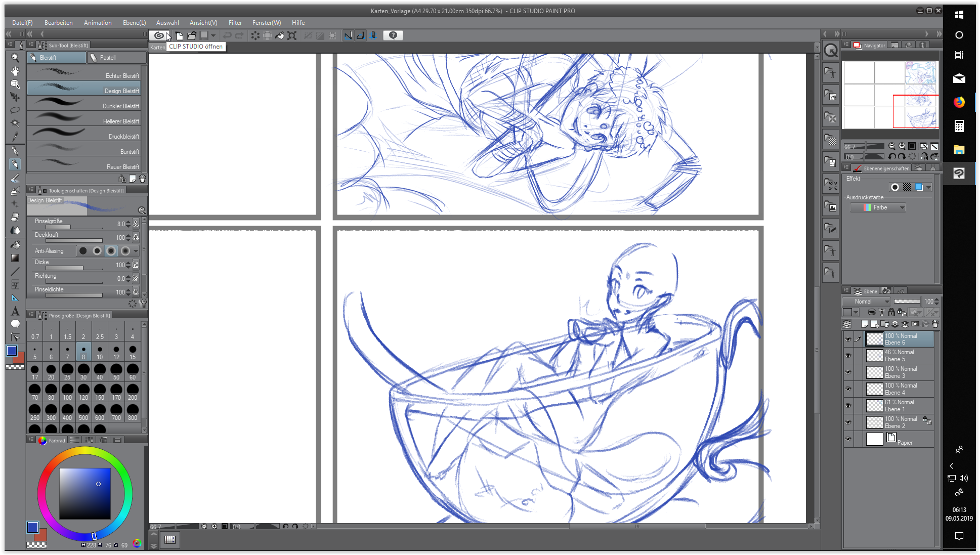Toggle visibility of Ebene 2 layer
The height and width of the screenshot is (555, 980).
point(848,422)
